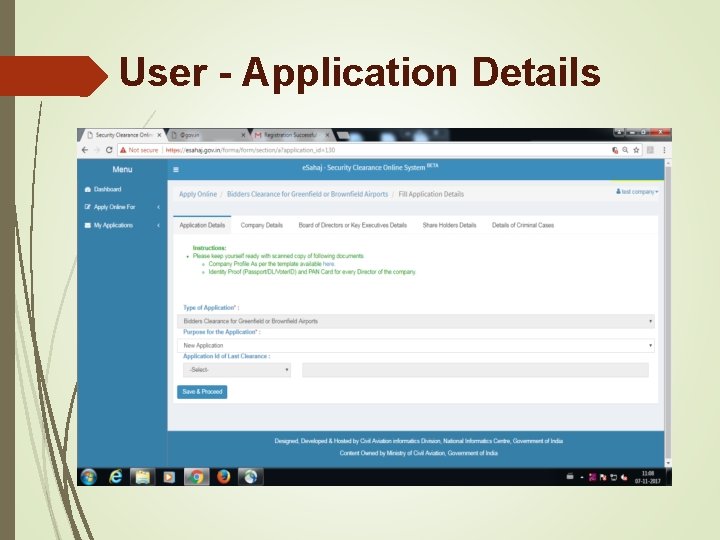Switch to @gov.in browser tab

(x=206, y=135)
